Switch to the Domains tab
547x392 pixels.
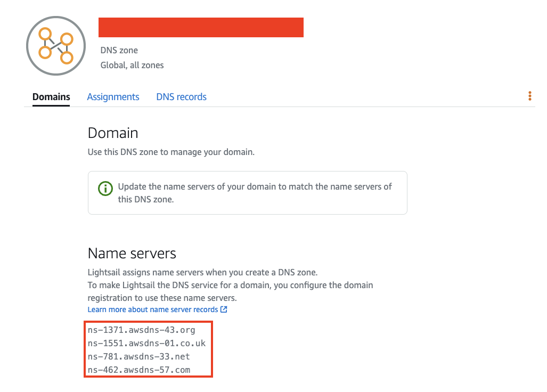(x=51, y=97)
